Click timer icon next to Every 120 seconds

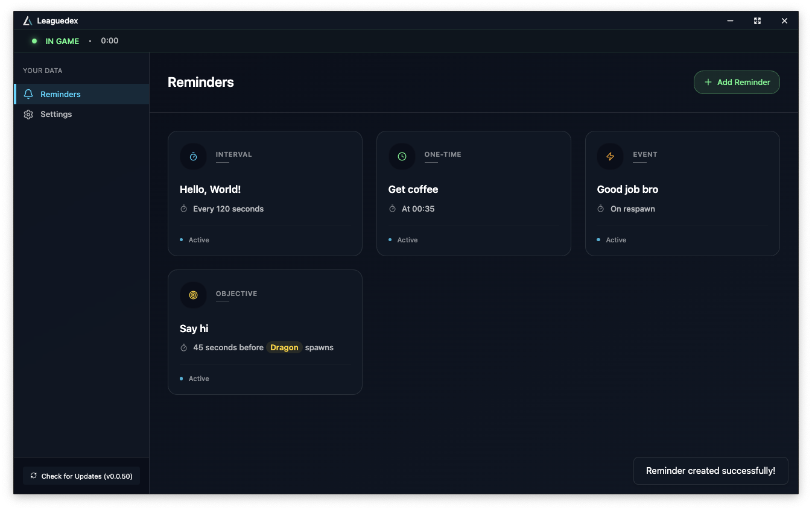pyautogui.click(x=184, y=209)
